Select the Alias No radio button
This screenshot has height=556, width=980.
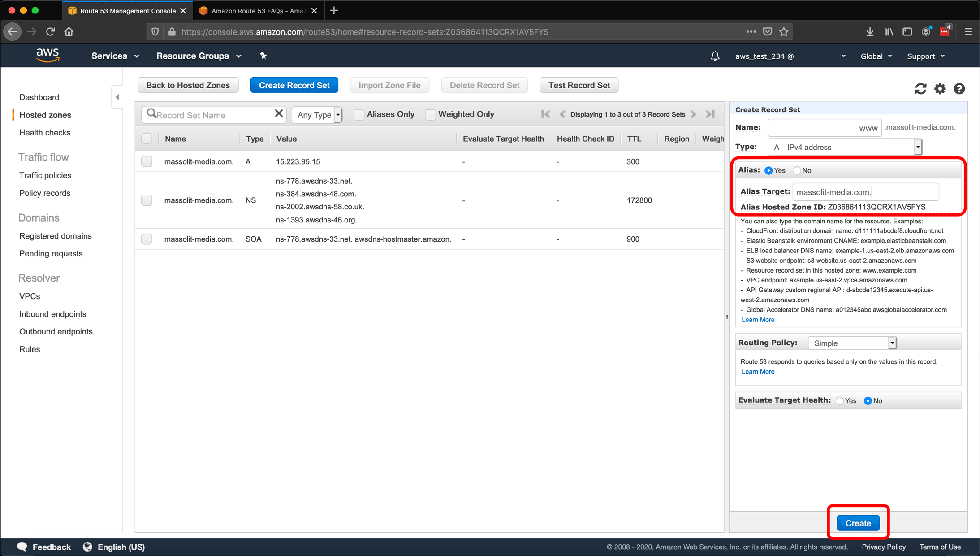[x=797, y=170]
